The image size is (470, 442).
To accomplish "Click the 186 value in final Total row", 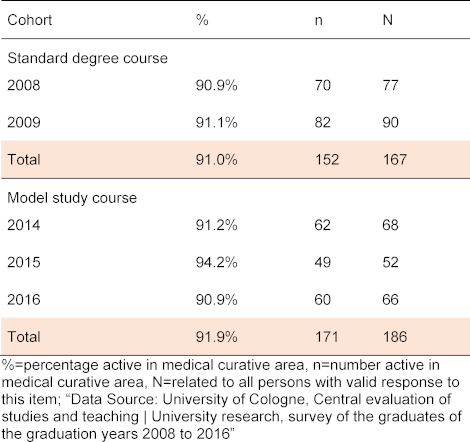I will (395, 337).
